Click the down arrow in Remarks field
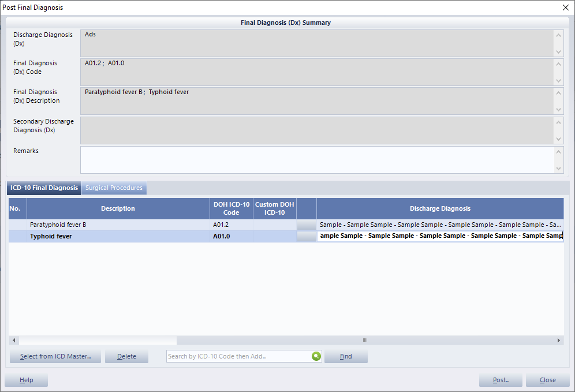 pyautogui.click(x=558, y=168)
